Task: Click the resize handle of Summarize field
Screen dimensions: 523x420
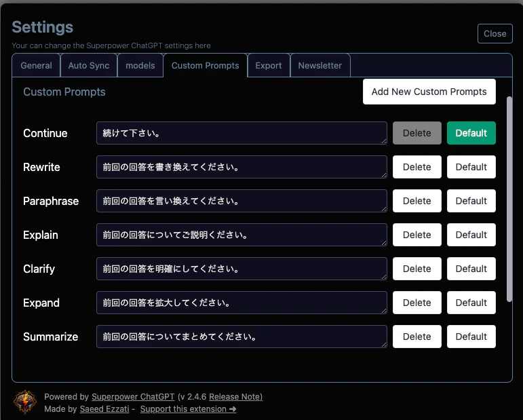Action: [x=384, y=345]
